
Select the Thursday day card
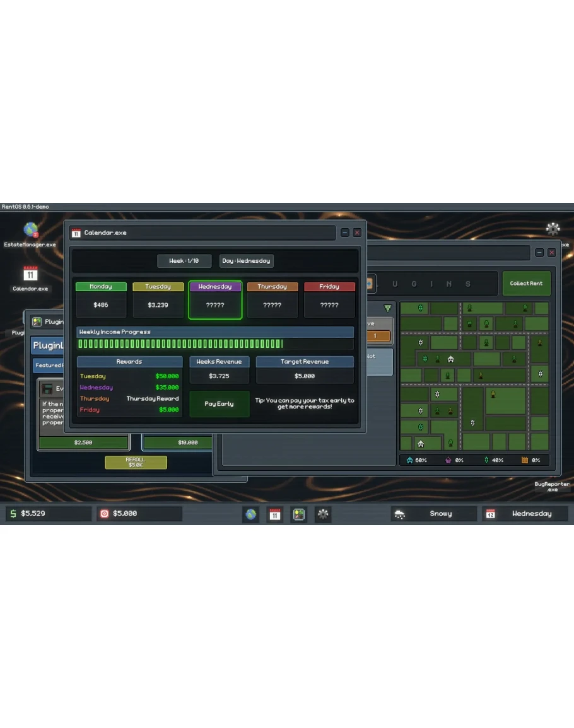pos(272,300)
